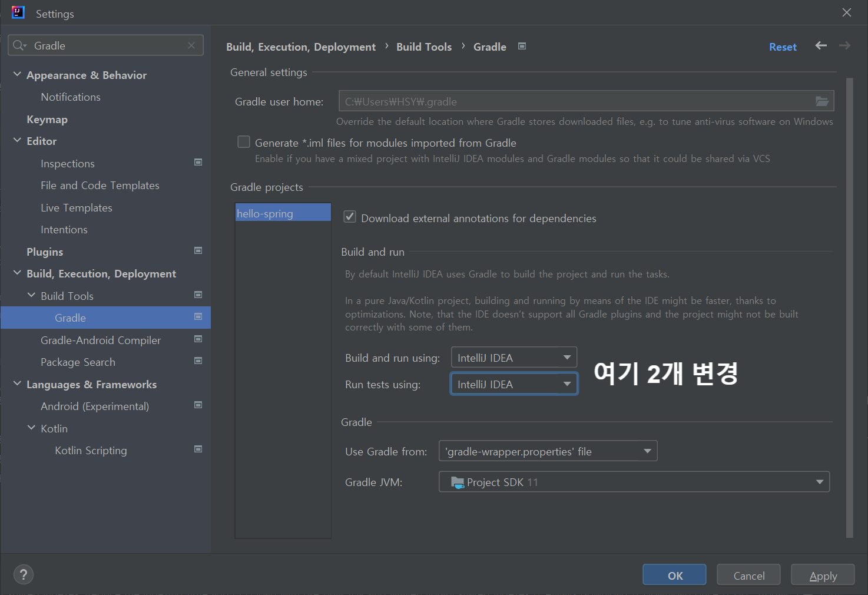Collapse Editor section
Screen dimensions: 868x595
(x=17, y=140)
